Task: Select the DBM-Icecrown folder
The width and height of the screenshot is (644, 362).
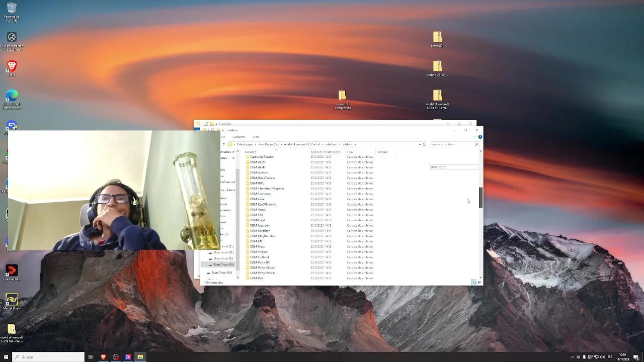Action: 260,225
